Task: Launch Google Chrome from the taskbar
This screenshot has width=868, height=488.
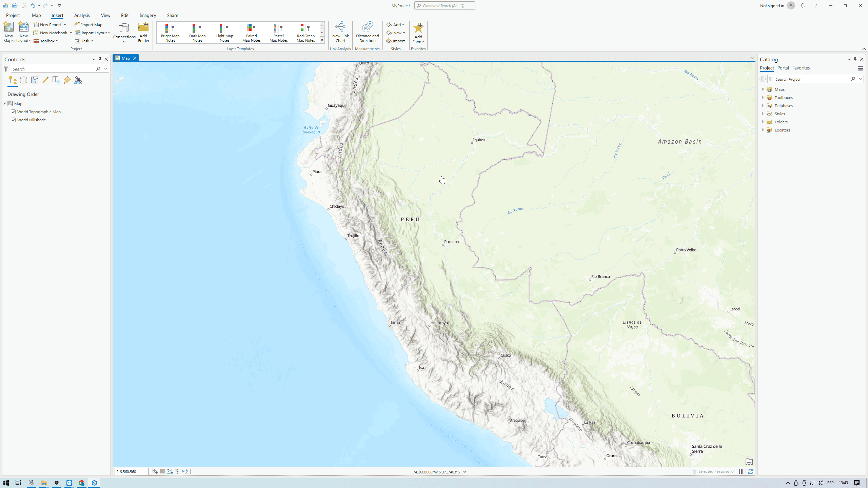Action: coord(82,483)
